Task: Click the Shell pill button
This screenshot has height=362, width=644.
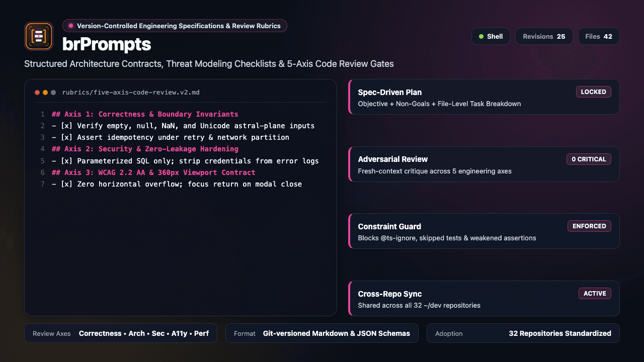Action: tap(491, 36)
